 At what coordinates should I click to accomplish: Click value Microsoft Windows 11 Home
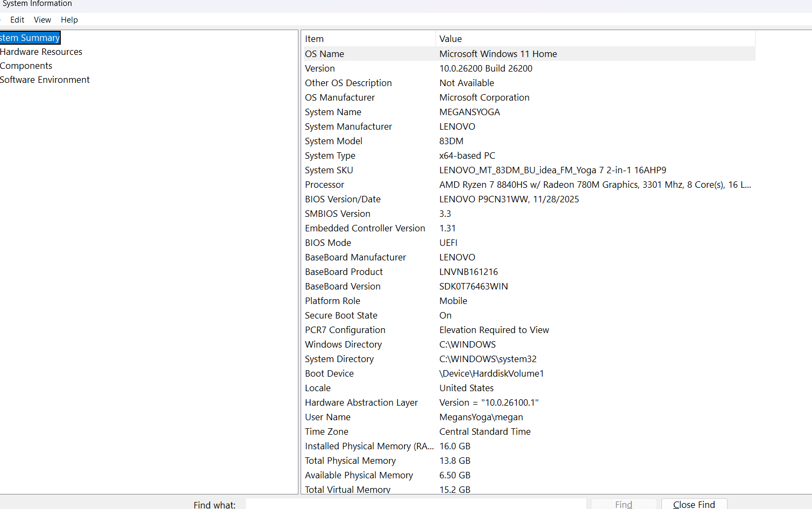coord(498,54)
